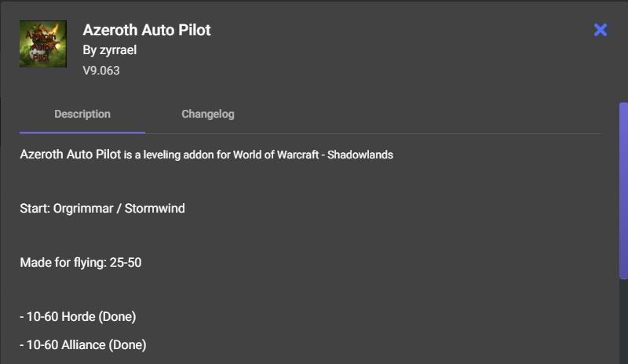Select the Description tab
The height and width of the screenshot is (364, 628).
click(82, 114)
